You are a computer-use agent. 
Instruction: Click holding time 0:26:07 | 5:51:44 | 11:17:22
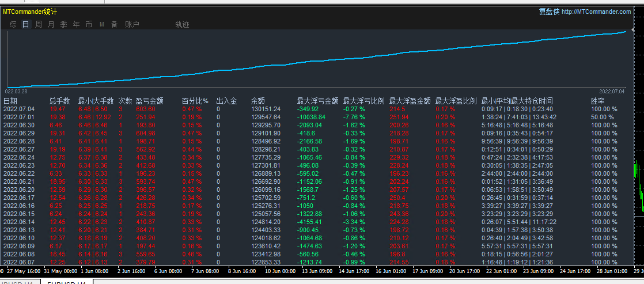tap(519, 222)
